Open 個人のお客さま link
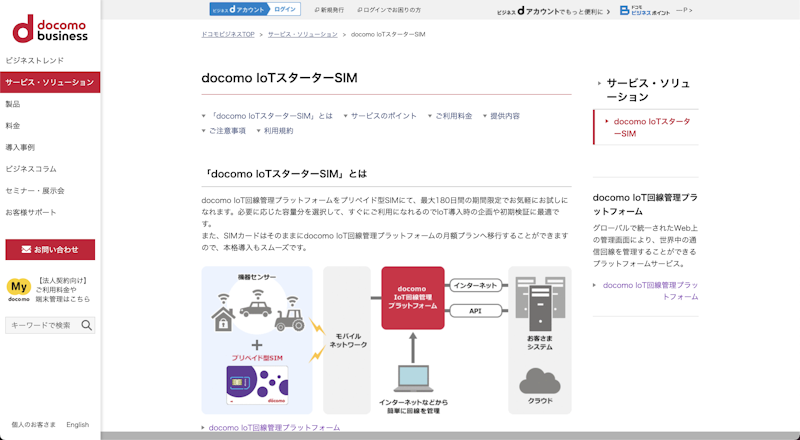The width and height of the screenshot is (800, 440). pyautogui.click(x=34, y=425)
